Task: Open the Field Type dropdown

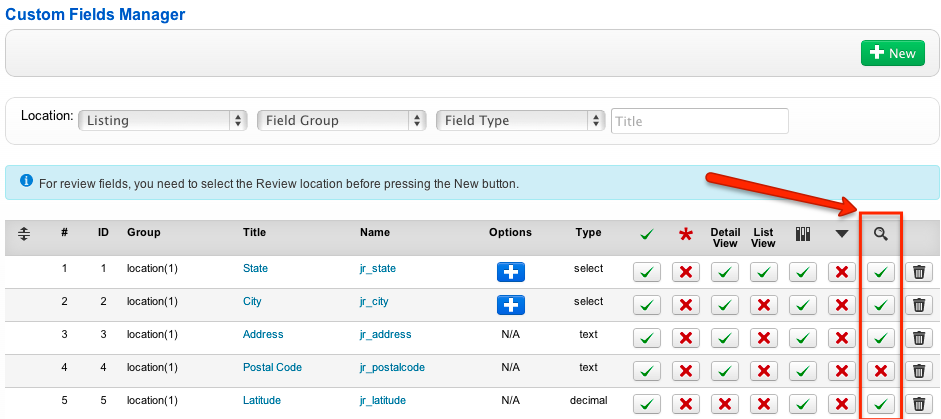Action: [521, 120]
